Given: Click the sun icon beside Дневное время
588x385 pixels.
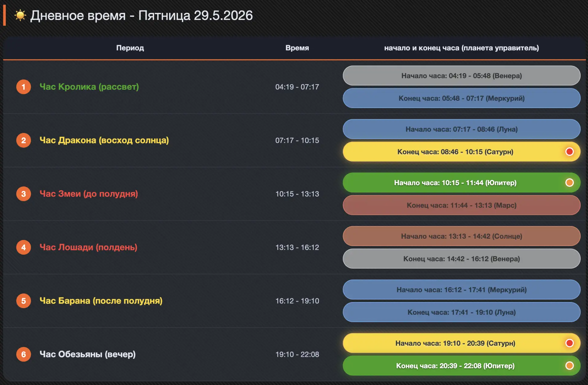Looking at the screenshot, I should point(20,15).
